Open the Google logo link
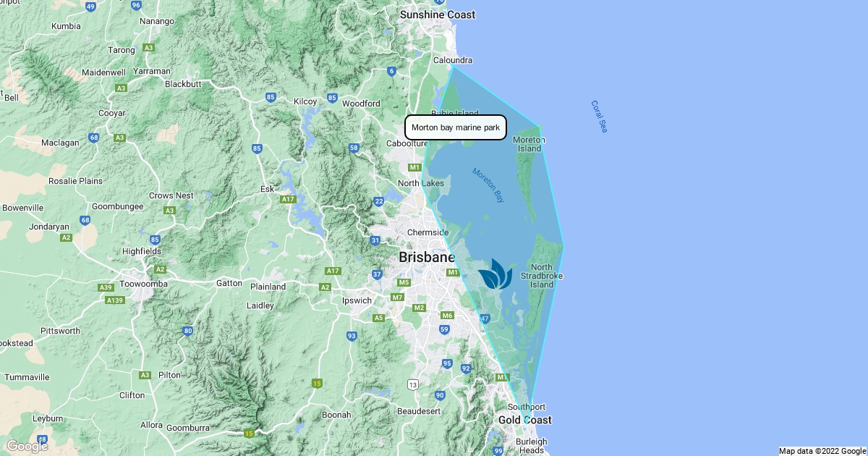 [x=27, y=446]
